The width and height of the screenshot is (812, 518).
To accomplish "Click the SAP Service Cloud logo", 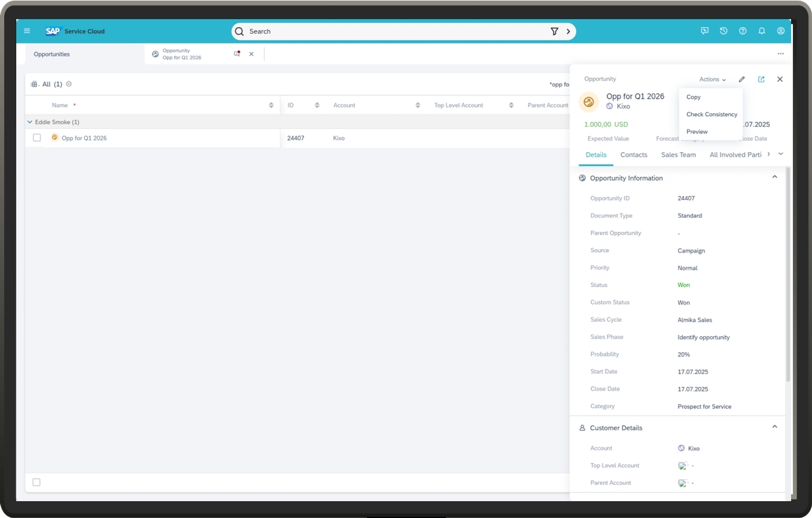I will (x=75, y=31).
